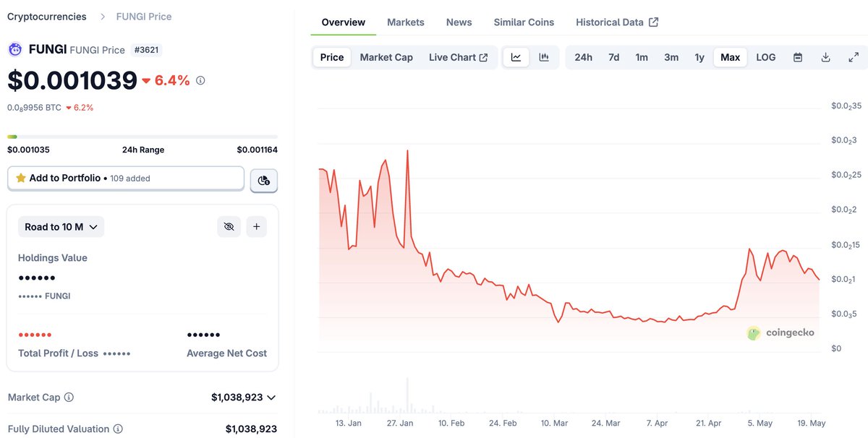Click the BTC price 9956 BTC text
This screenshot has width=868, height=438.
pyautogui.click(x=34, y=108)
